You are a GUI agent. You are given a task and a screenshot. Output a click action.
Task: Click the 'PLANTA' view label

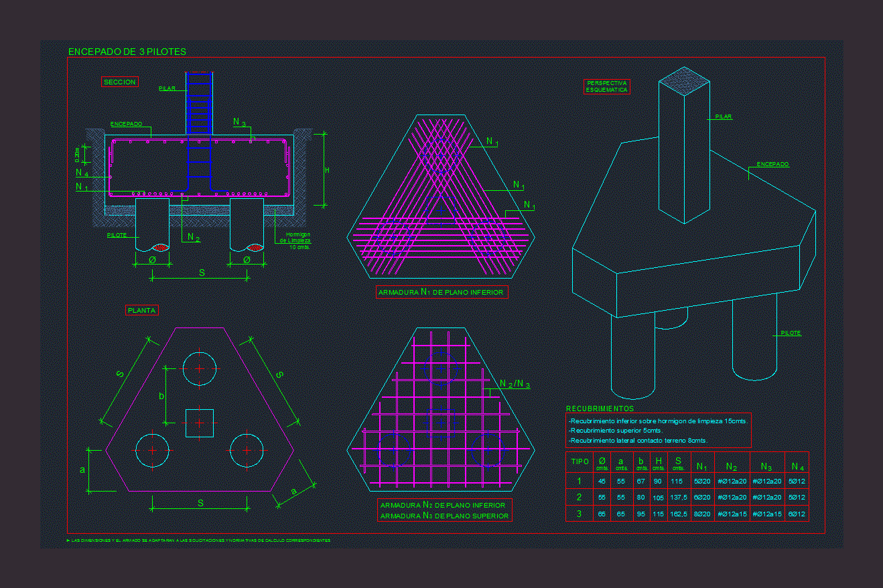pyautogui.click(x=141, y=310)
